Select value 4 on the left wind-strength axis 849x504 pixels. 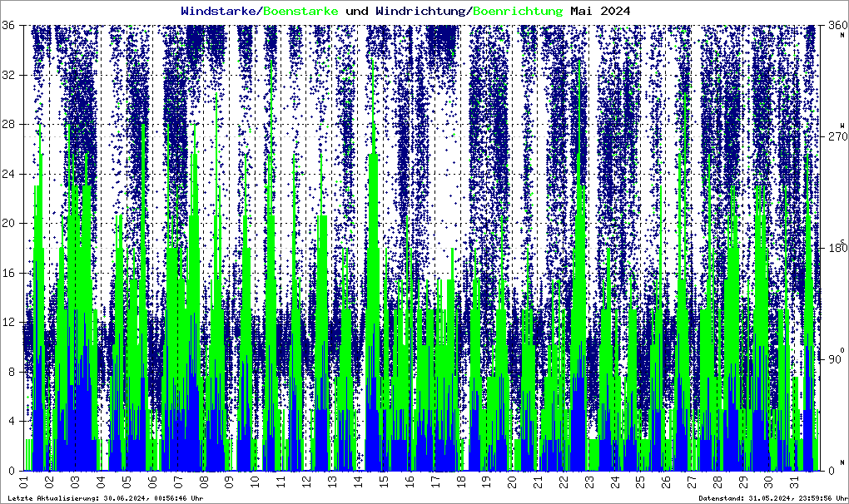pos(12,422)
